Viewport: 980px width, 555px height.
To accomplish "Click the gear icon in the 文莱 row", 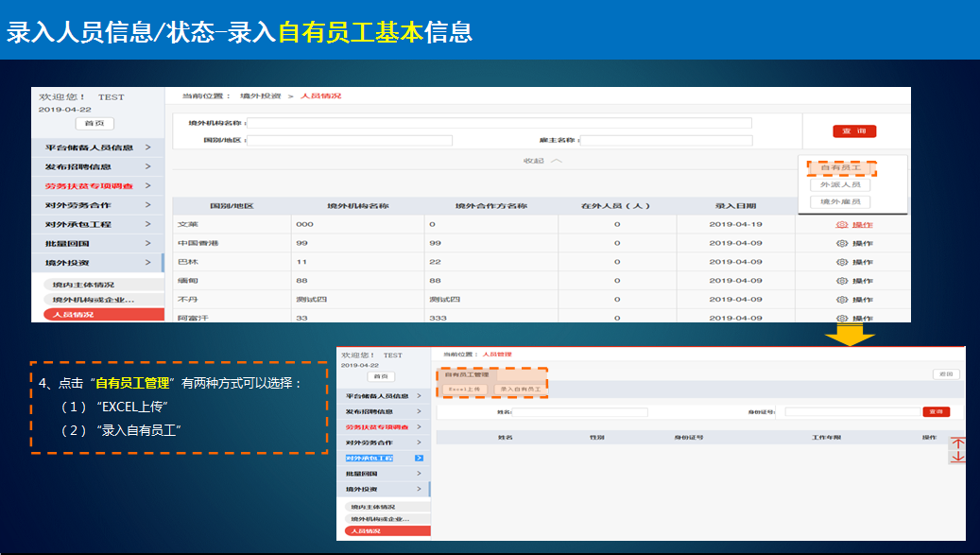I will pos(842,225).
